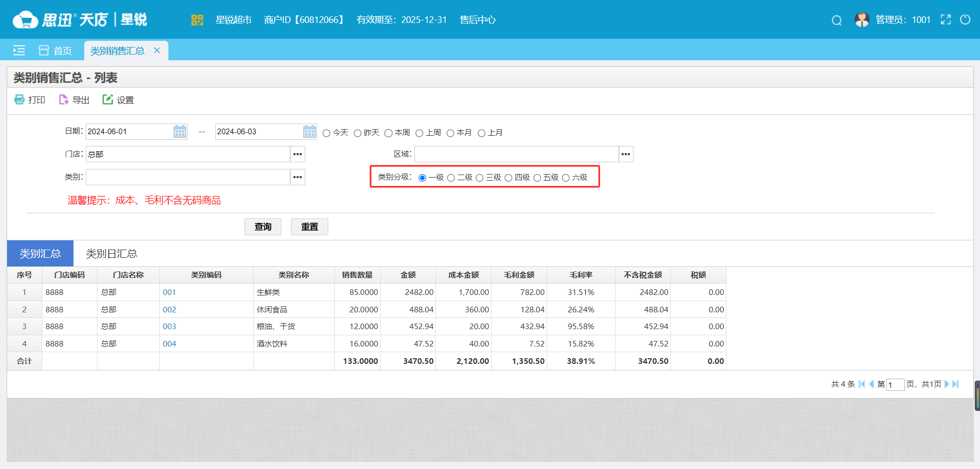Switch to the 首页 tab

click(55, 51)
